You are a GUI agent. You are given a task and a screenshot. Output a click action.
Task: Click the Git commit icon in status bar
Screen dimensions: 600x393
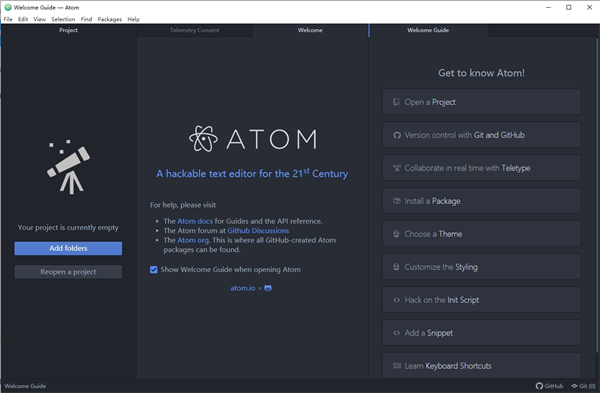click(574, 386)
